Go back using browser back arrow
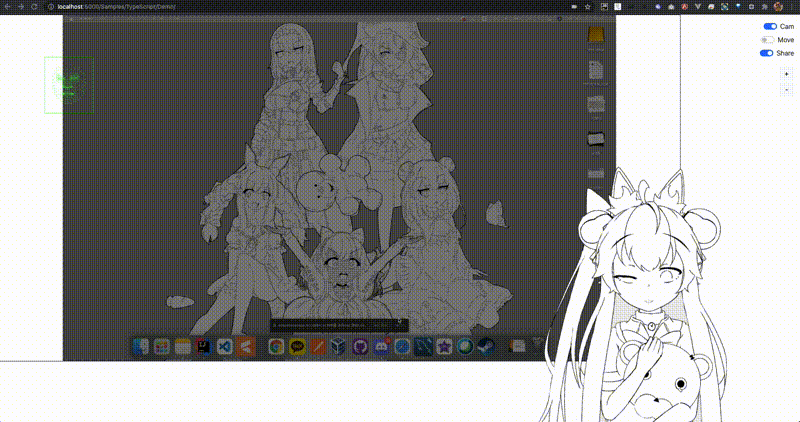 [7, 7]
